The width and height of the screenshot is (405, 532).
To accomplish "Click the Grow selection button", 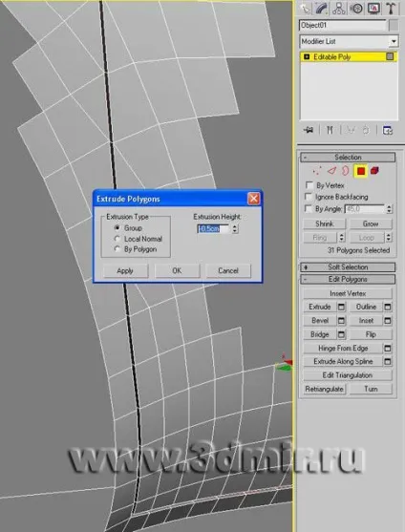I will [x=371, y=223].
